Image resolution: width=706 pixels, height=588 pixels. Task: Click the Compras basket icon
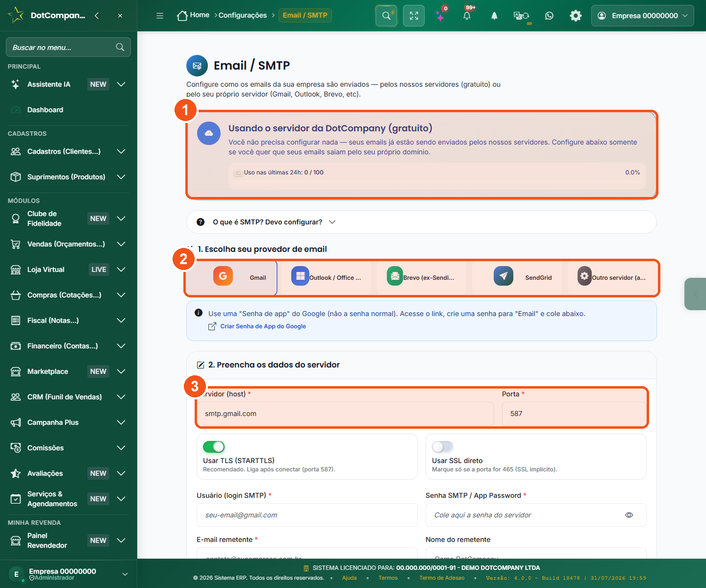(x=16, y=295)
